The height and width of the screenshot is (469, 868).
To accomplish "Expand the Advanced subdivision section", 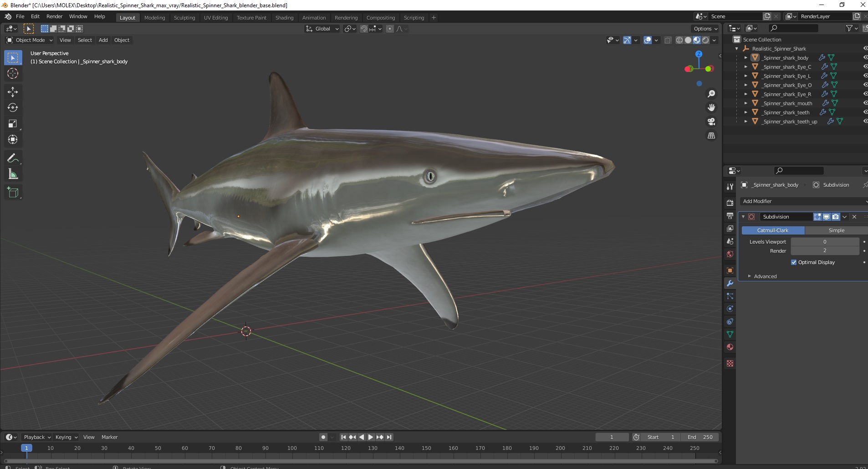I will (765, 276).
